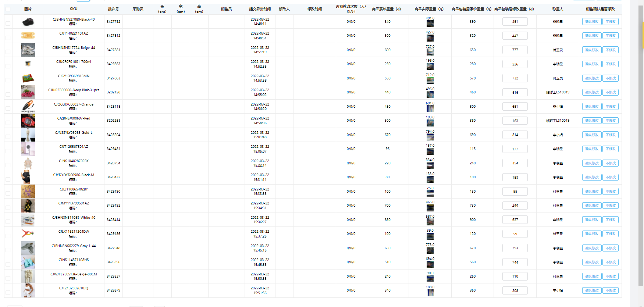This screenshot has height=307, width=644.
Task: Click the 提交异常时间 column header
Action: coord(260,9)
